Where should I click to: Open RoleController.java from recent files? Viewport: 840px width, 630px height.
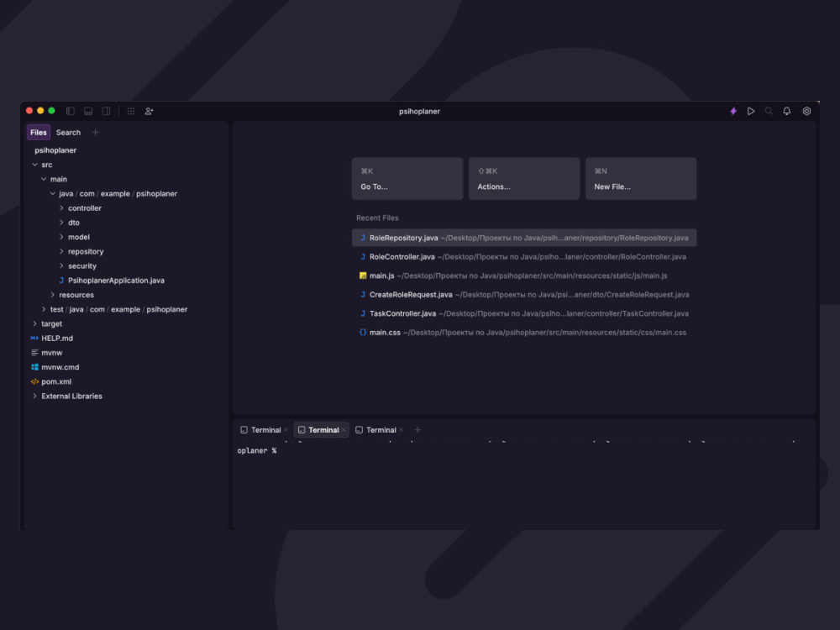coord(524,256)
